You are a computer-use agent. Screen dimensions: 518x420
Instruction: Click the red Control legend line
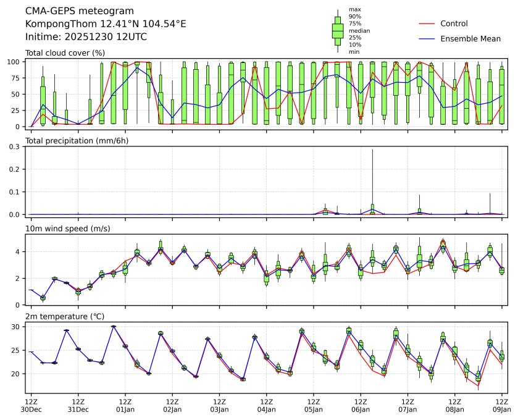point(427,23)
